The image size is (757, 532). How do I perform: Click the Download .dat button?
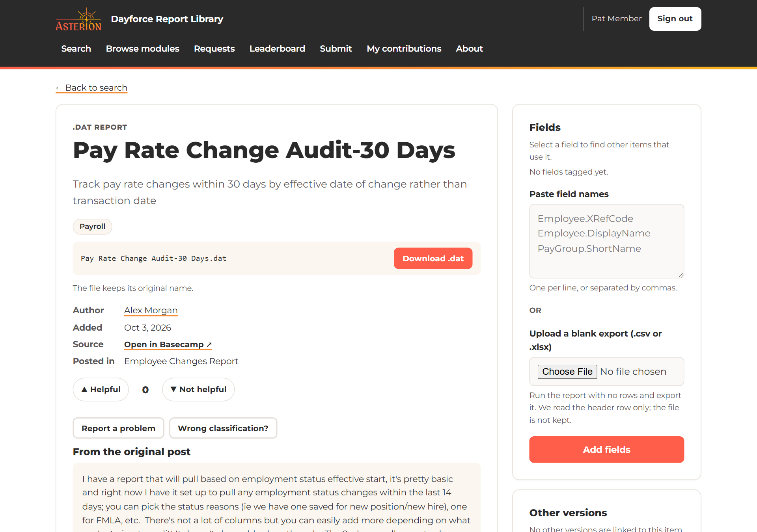[433, 259]
